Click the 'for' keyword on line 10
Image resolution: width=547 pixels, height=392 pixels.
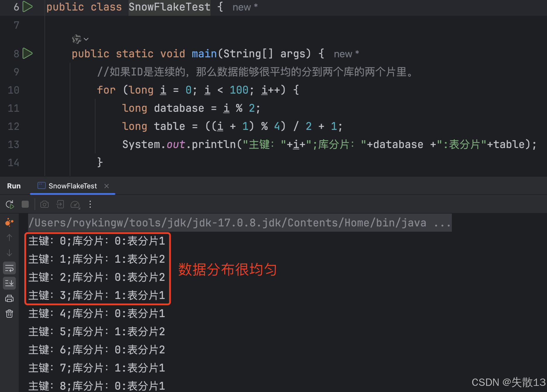tap(106, 90)
